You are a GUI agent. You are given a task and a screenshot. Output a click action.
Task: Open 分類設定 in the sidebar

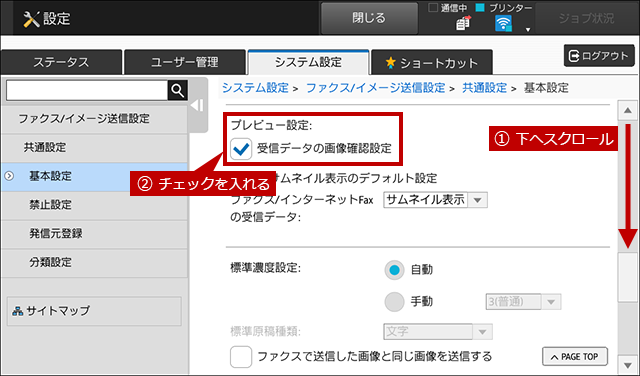pyautogui.click(x=94, y=262)
